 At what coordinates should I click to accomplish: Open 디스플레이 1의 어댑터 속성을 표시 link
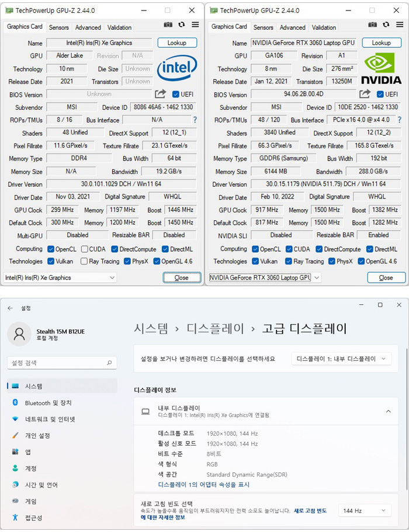(204, 485)
